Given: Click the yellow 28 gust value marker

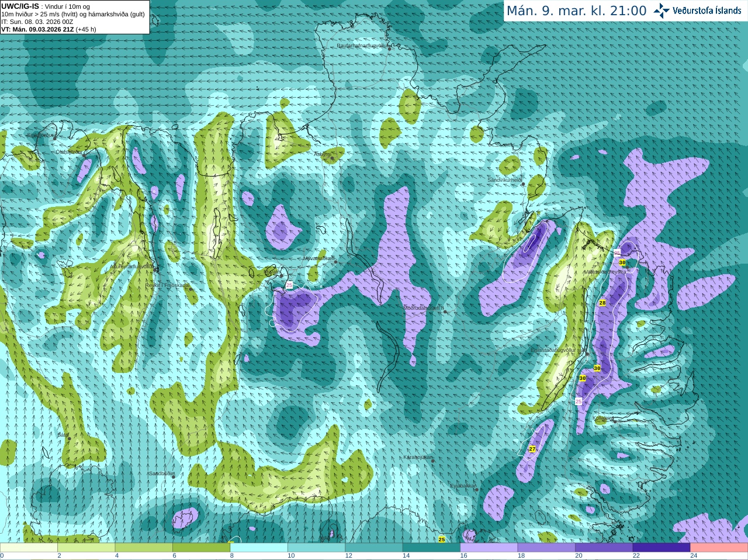Looking at the screenshot, I should (602, 302).
